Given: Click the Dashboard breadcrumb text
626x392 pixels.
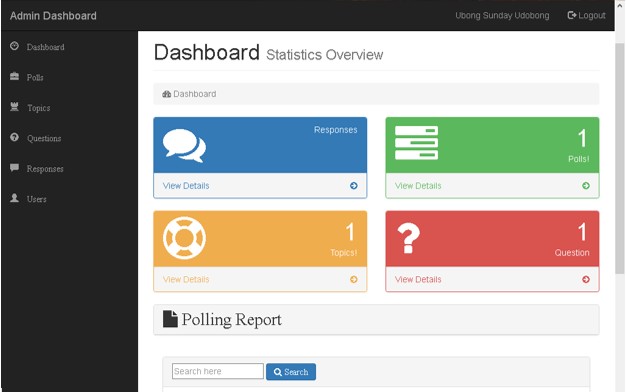Looking at the screenshot, I should pyautogui.click(x=195, y=94).
